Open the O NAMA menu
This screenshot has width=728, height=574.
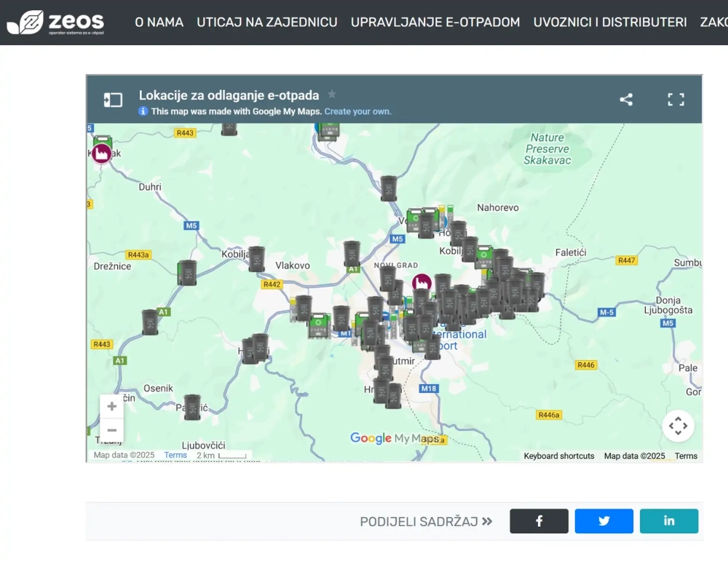point(159,23)
